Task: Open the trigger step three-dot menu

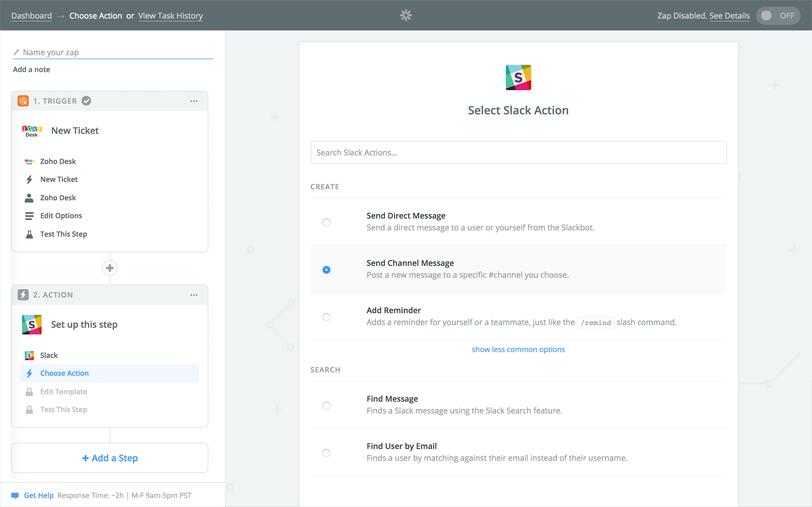Action: tap(194, 101)
